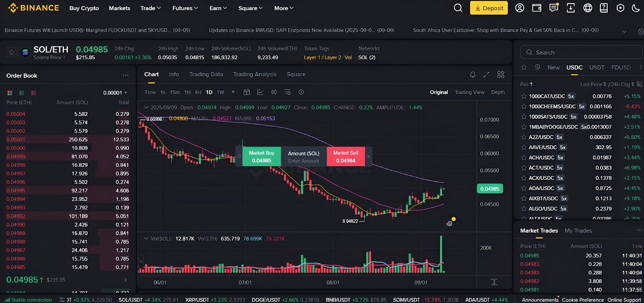Viewport: 644px width, 303px height.
Task: Close the announcements banner
Action: coord(641,31)
